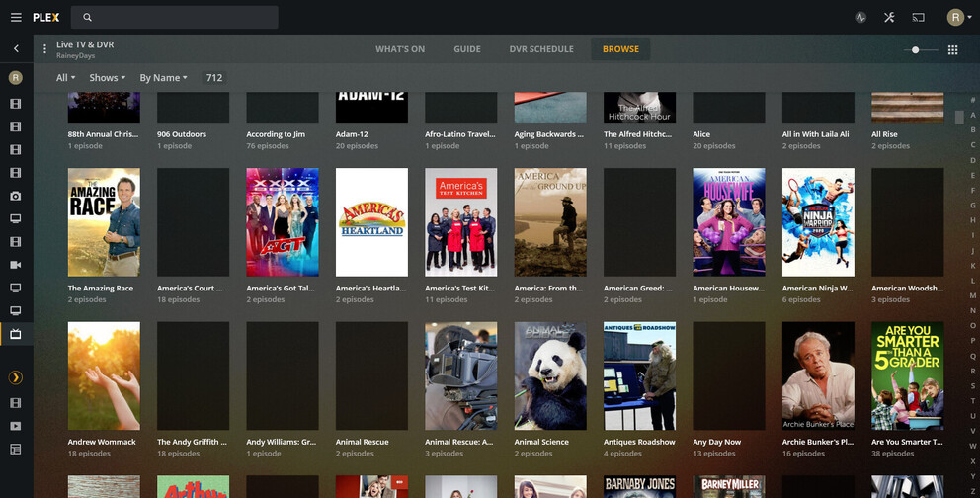Click the magnifier icon in the search box
This screenshot has width=980, height=498.
pyautogui.click(x=88, y=18)
